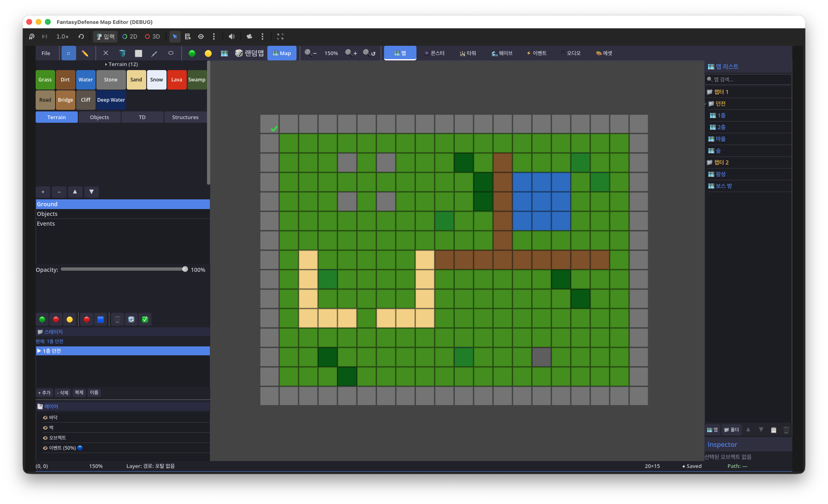
Task: Select the 2D view radio option
Action: (x=130, y=36)
